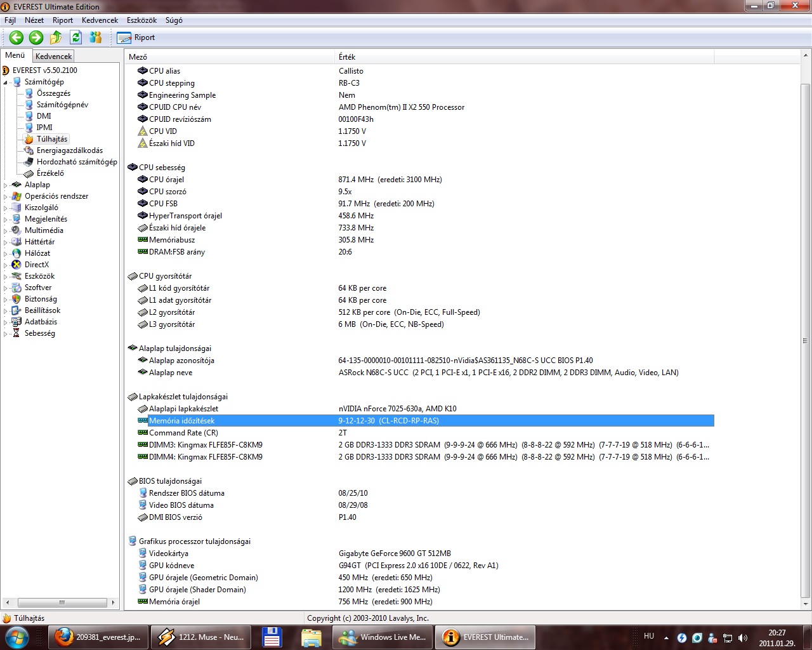This screenshot has height=650, width=812.
Task: Expand the Multimédia tree node
Action: (6, 231)
